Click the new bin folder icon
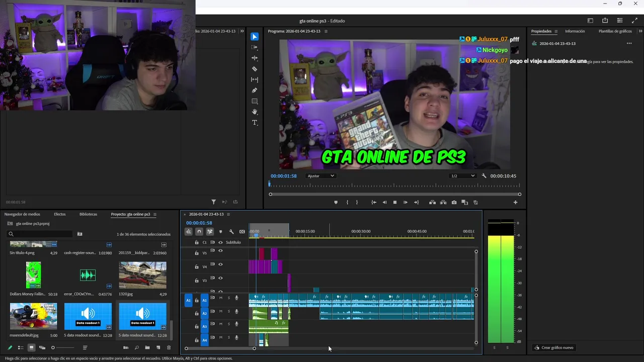 click(x=147, y=347)
